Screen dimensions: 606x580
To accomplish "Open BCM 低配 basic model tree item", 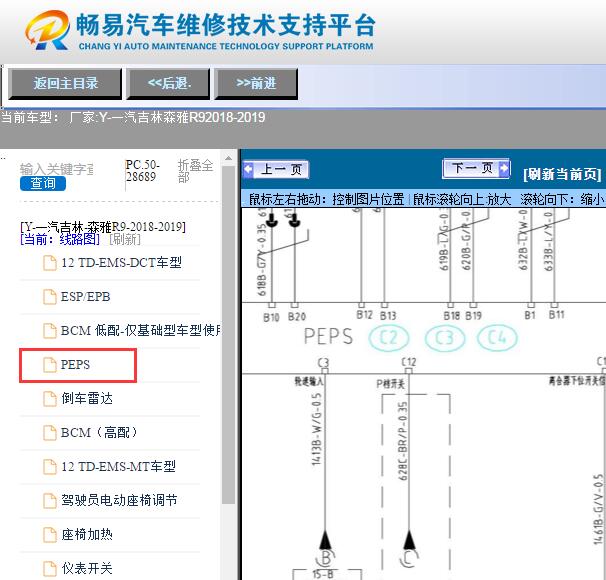I will pyautogui.click(x=141, y=331).
